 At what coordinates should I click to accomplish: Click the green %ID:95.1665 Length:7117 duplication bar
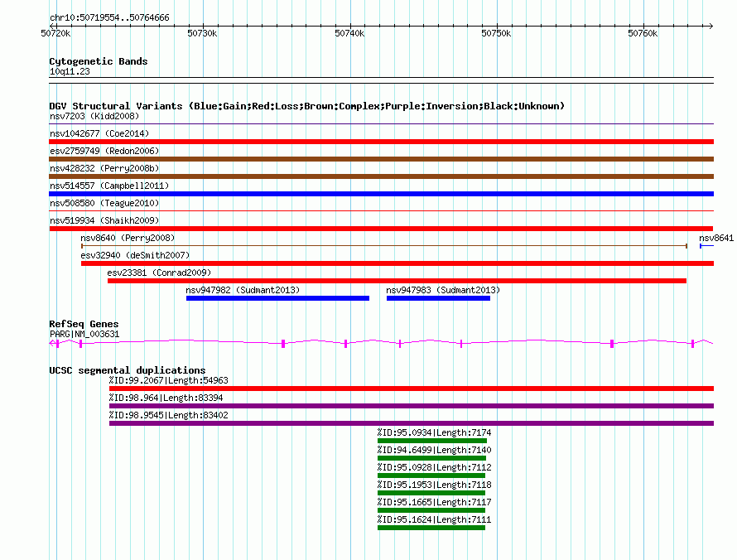(431, 510)
